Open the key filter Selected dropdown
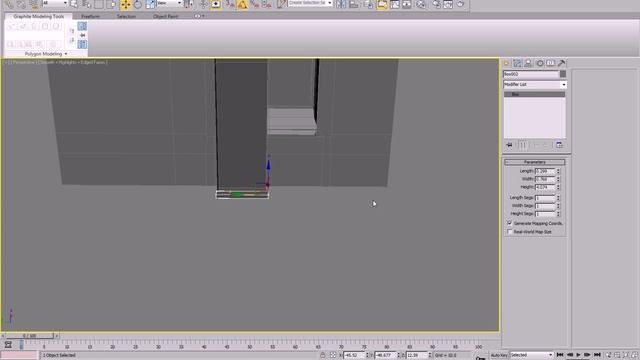This screenshot has height=360, width=640. coord(531,355)
